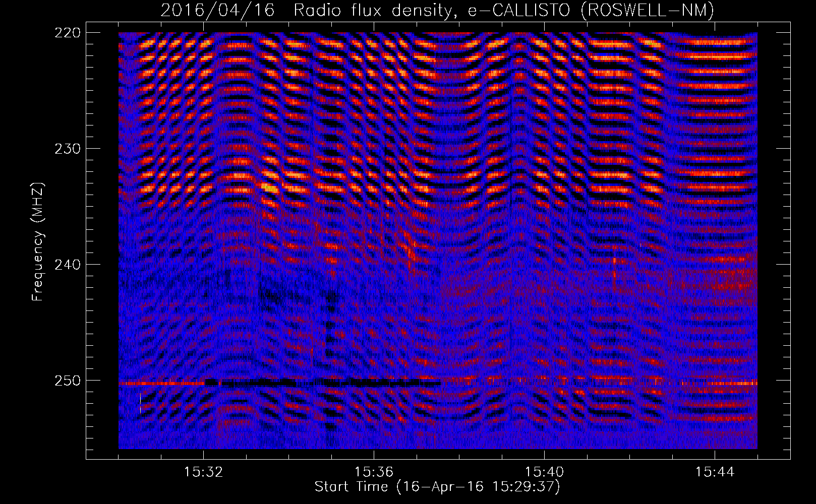Click the plot title '2016/04/16 Radio flux density'
The width and height of the screenshot is (816, 504).
pyautogui.click(x=437, y=10)
